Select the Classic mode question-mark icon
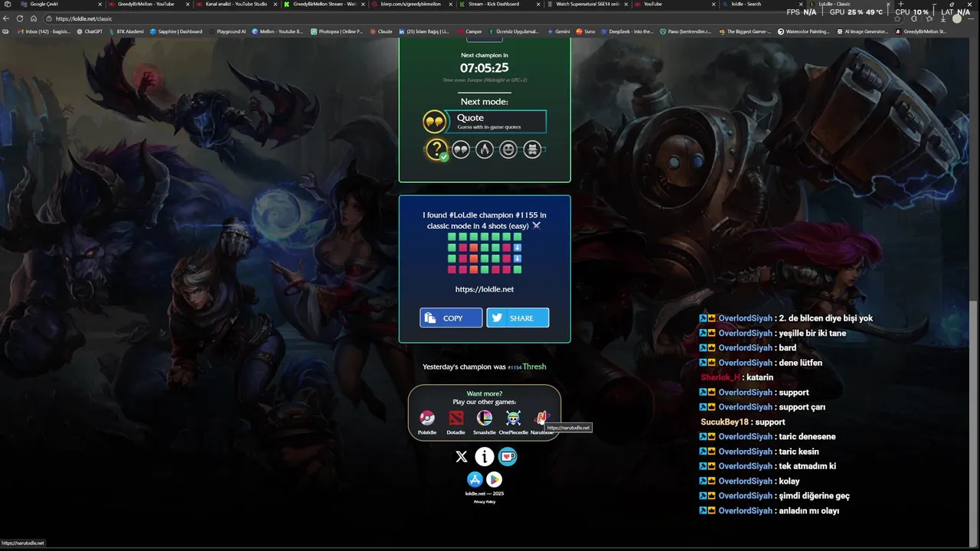Screen dimensions: 980x551 [x=436, y=150]
